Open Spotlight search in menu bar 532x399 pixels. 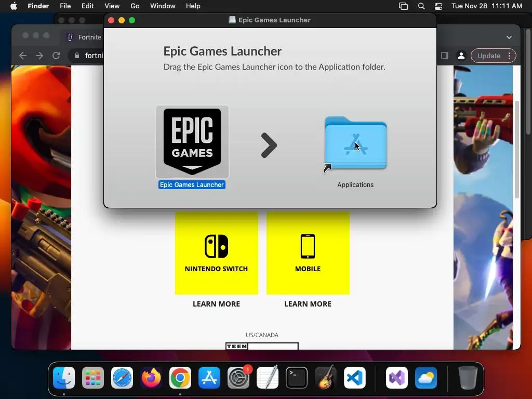421,6
